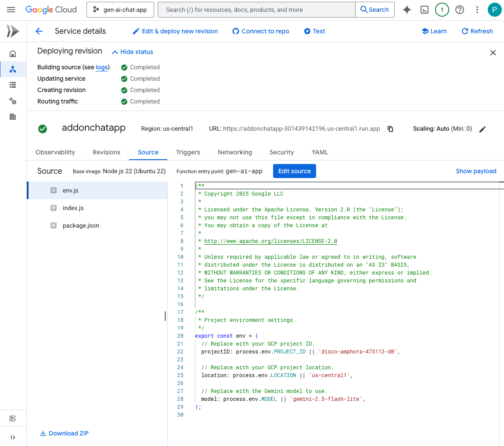The width and height of the screenshot is (504, 446).
Task: Copy the service URL to clipboard
Action: [390, 129]
